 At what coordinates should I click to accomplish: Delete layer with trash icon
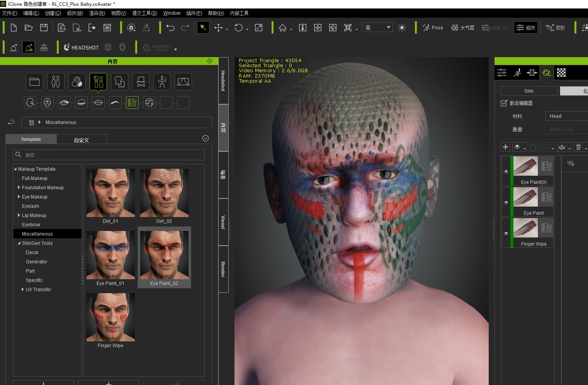[578, 147]
